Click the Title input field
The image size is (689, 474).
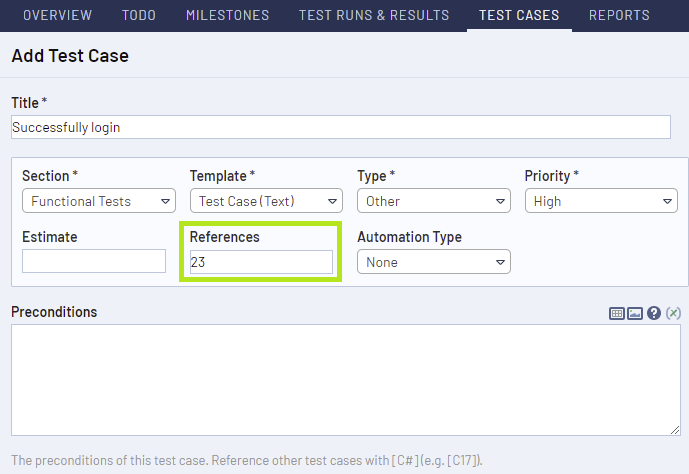pos(340,127)
